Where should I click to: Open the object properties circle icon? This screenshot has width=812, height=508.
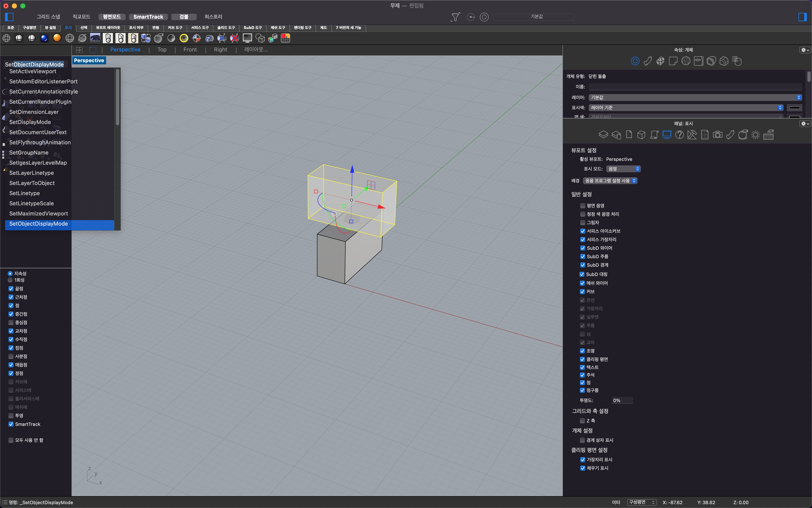(635, 61)
